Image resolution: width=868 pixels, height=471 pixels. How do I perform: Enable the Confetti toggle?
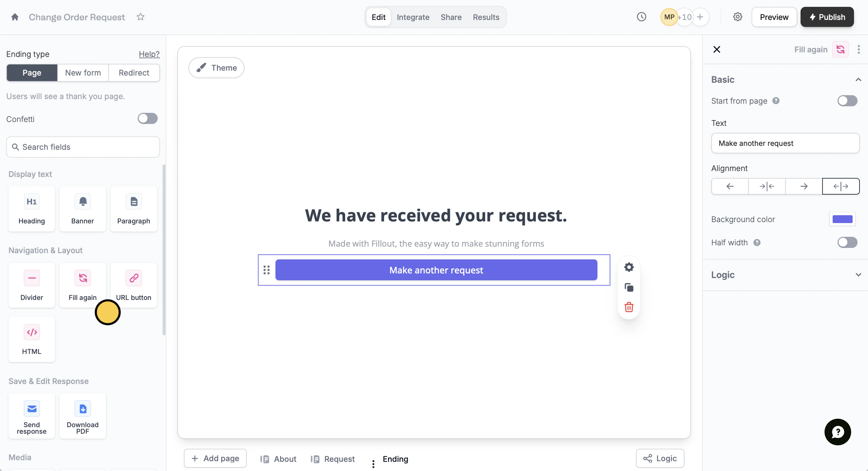point(148,118)
